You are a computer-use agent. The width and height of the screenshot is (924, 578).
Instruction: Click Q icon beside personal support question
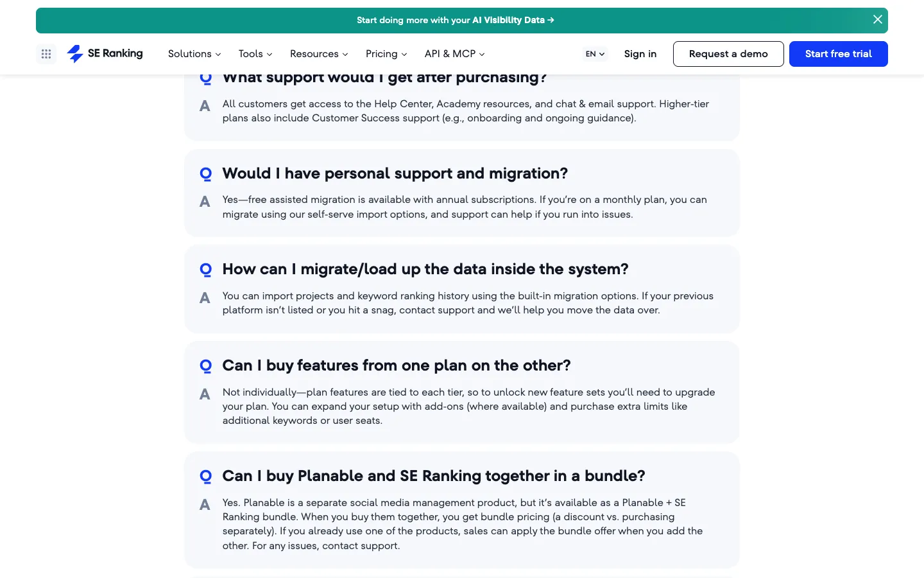[x=206, y=173]
